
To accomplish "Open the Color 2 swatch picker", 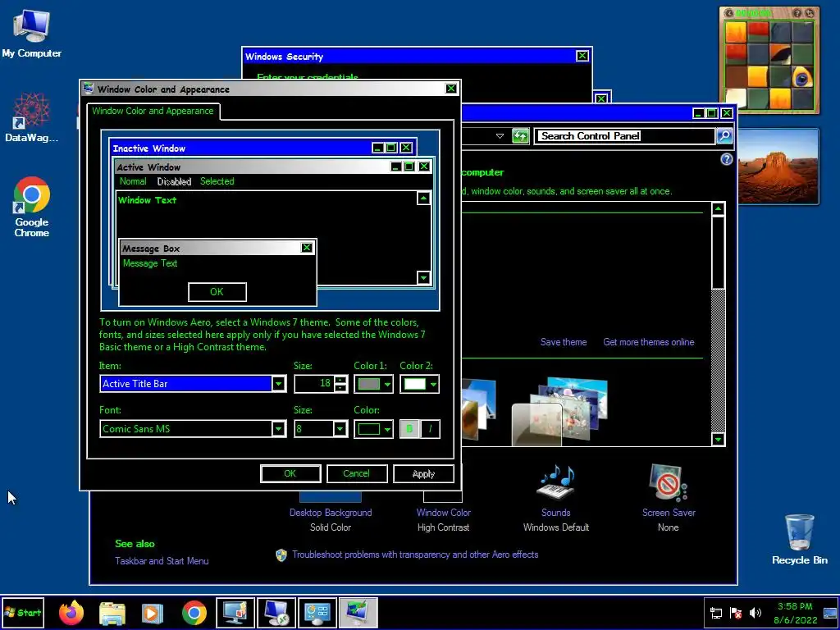I will [x=419, y=384].
